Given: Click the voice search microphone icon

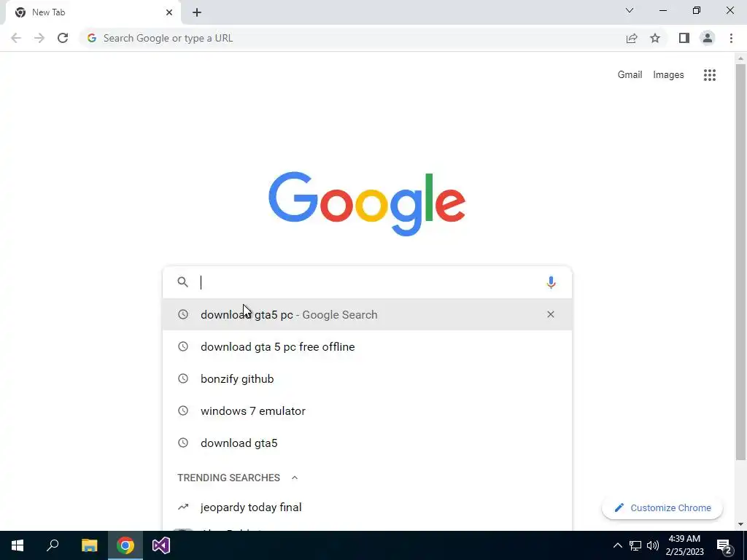Looking at the screenshot, I should [551, 282].
